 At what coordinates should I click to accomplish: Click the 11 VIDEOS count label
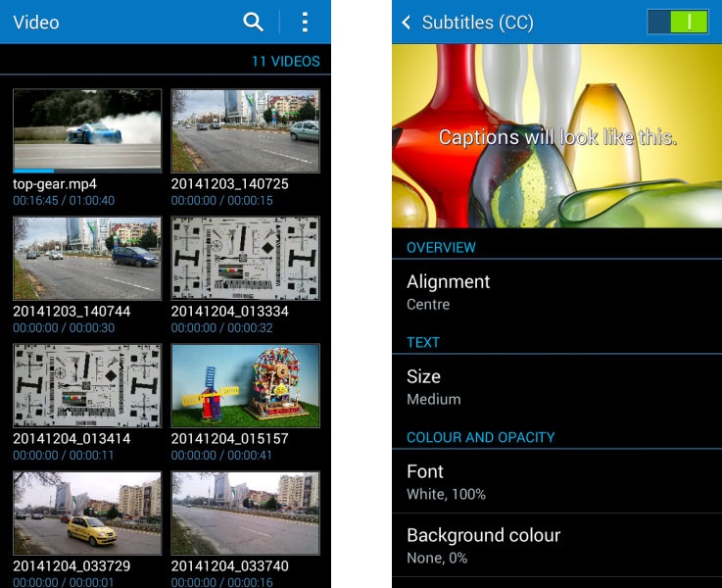click(285, 61)
